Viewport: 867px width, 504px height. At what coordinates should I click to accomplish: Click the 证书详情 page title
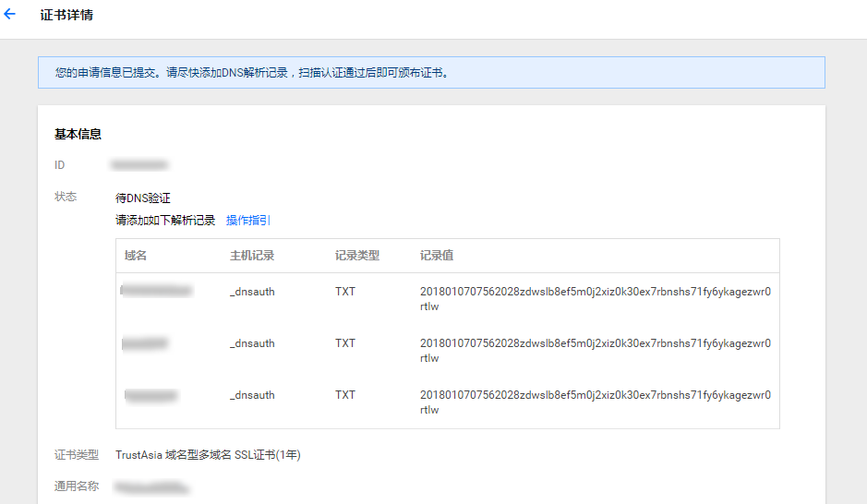click(x=66, y=16)
